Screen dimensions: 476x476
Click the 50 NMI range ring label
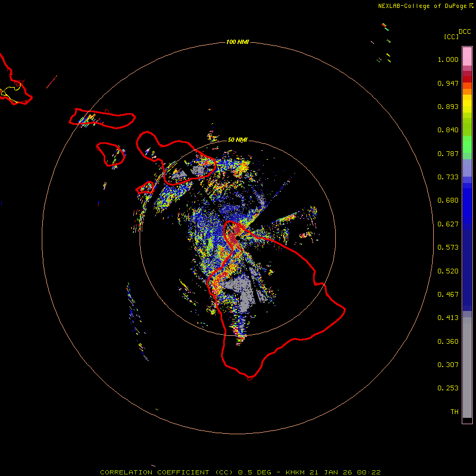click(237, 140)
